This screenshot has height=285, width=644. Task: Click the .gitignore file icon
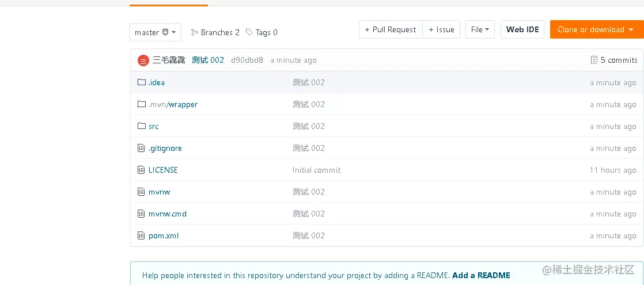coord(142,148)
